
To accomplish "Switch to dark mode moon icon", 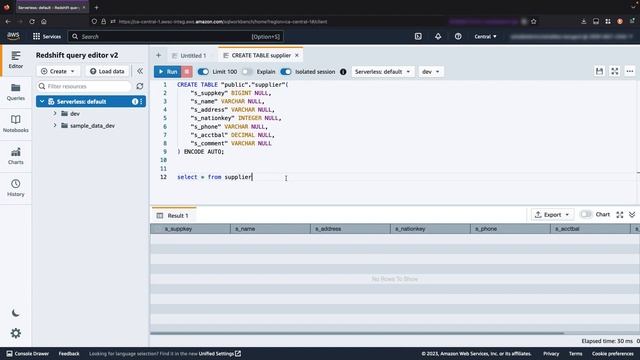I will coord(16,313).
